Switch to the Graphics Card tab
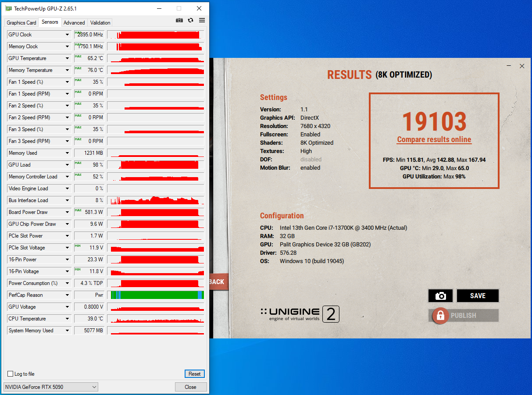The width and height of the screenshot is (532, 395). pyautogui.click(x=21, y=23)
